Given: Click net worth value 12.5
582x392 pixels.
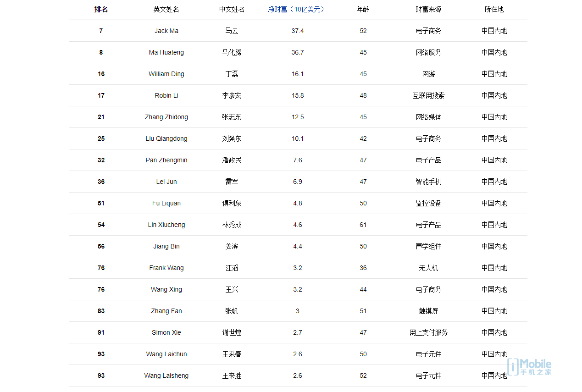Looking at the screenshot, I should click(298, 117).
